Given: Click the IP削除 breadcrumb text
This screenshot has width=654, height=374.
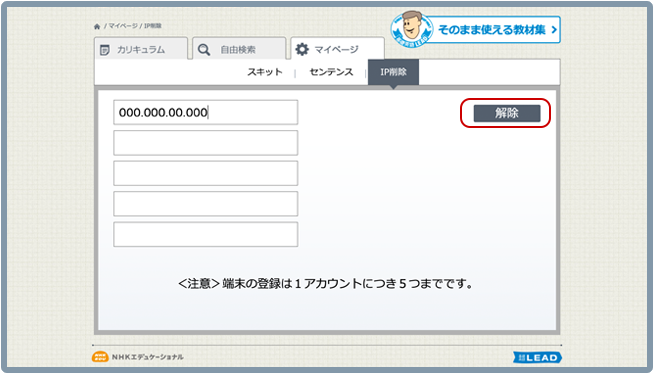Looking at the screenshot, I should pos(153,26).
